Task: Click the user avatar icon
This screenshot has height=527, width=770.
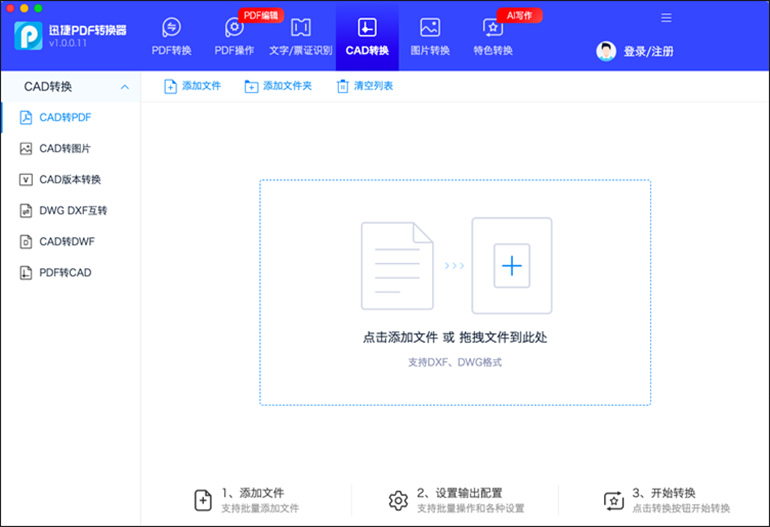Action: (606, 51)
